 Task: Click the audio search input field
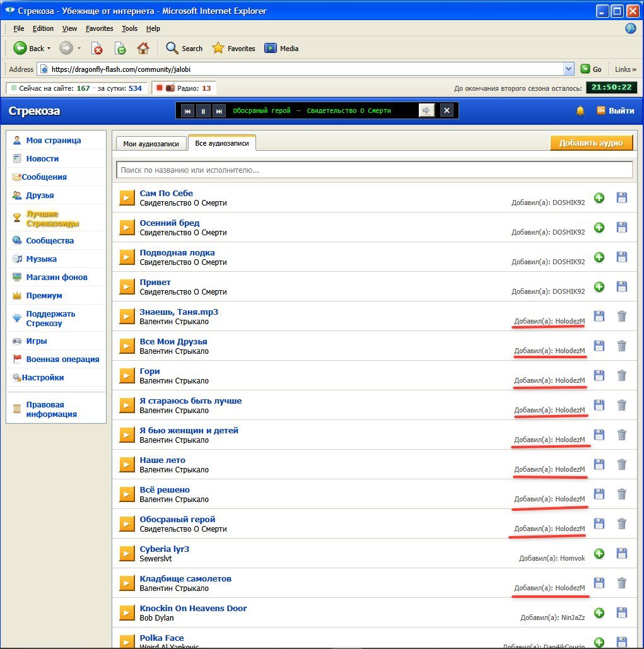[x=375, y=170]
